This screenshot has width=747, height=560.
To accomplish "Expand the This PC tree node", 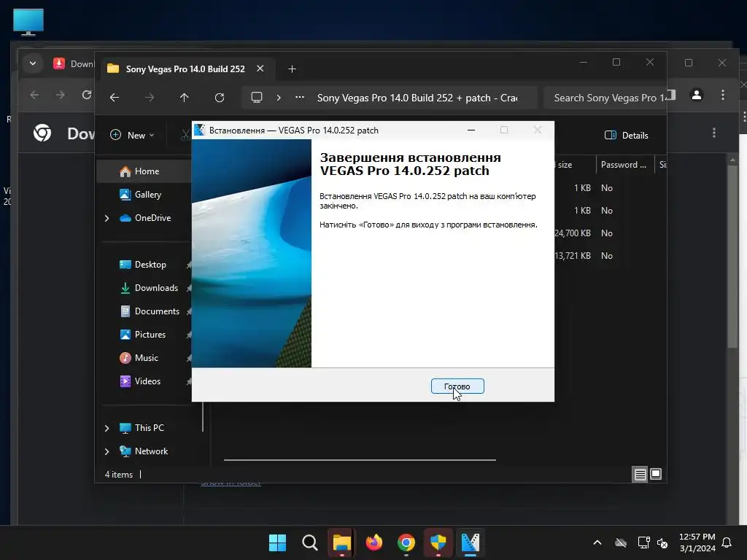I will click(107, 428).
